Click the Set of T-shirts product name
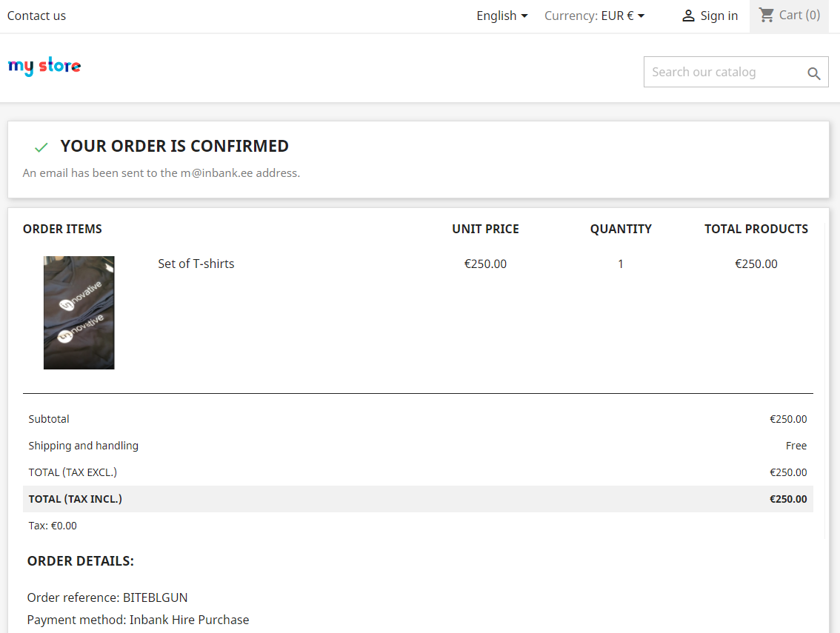Screen dimensions: 840x633 click(x=196, y=264)
